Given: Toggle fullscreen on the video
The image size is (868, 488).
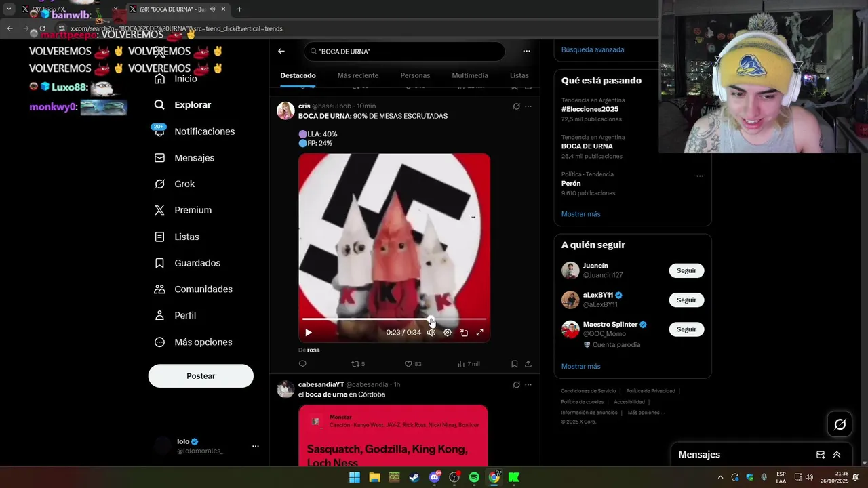Looking at the screenshot, I should (x=479, y=333).
